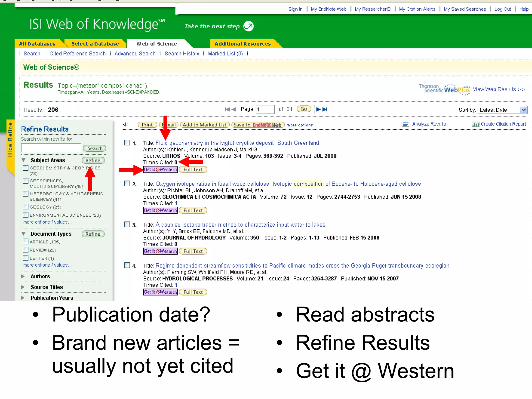Check the Review (20) document type
This screenshot has height=399, width=532.
[25, 250]
